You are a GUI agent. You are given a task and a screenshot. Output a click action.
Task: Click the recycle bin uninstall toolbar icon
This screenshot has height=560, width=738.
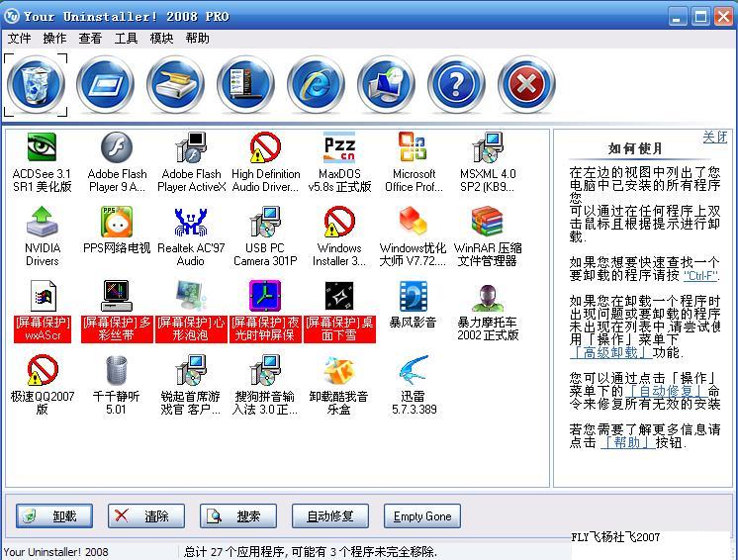tap(36, 85)
